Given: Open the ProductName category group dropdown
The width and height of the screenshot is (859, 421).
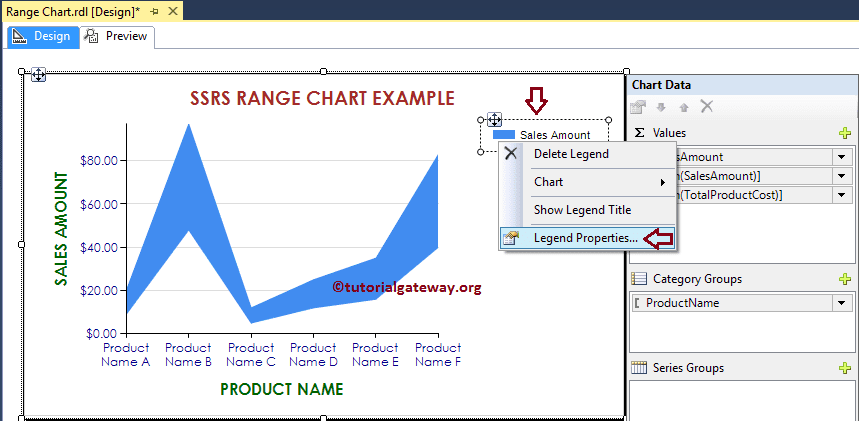Looking at the screenshot, I should click(841, 303).
